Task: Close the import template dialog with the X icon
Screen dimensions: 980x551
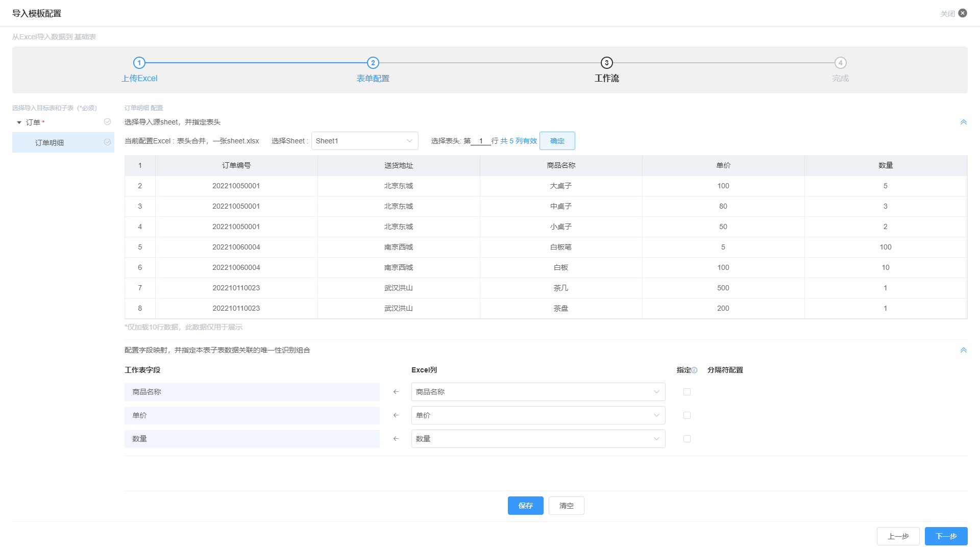Action: [x=963, y=13]
